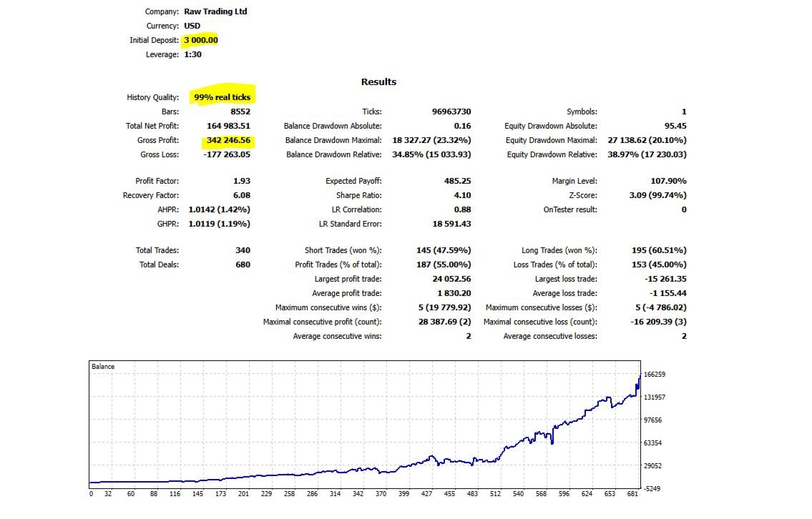
Task: Click Loss Trades value "153 (45.00%)"
Action: [x=659, y=265]
